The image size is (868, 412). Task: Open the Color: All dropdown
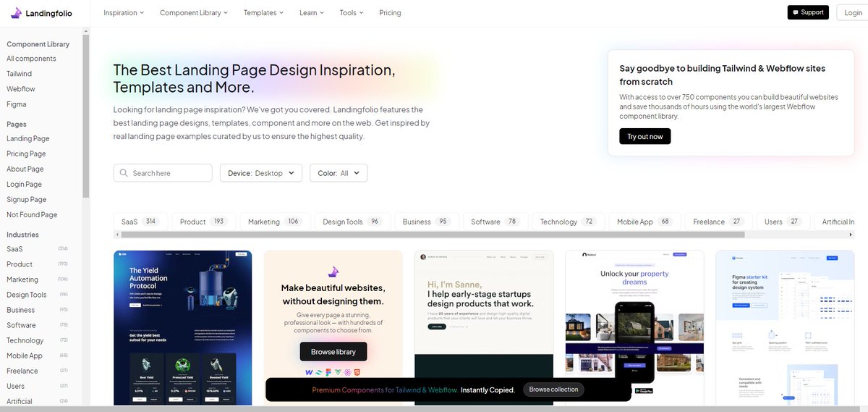(x=339, y=173)
